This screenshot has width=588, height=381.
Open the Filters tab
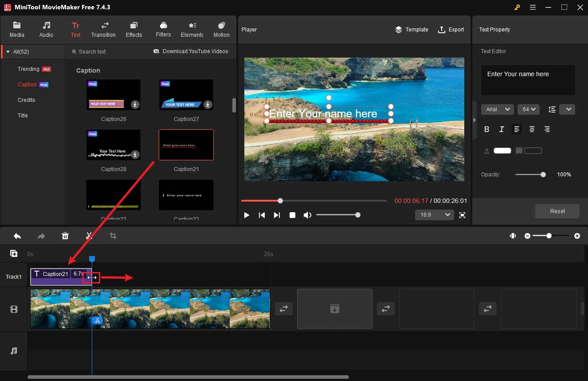(163, 30)
